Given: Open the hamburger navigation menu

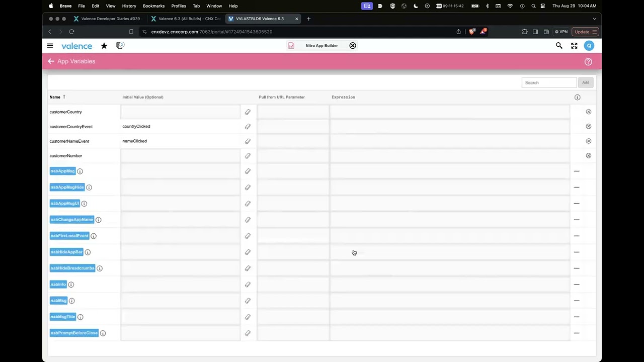Looking at the screenshot, I should [50, 46].
